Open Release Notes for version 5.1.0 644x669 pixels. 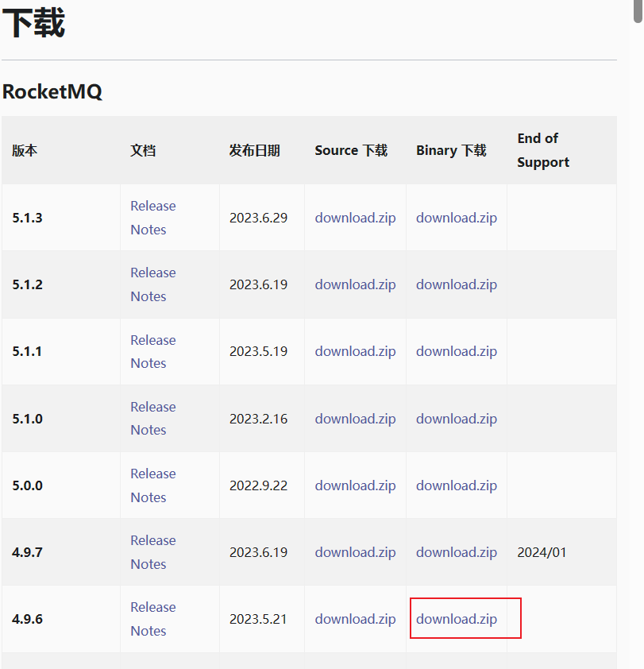[152, 418]
